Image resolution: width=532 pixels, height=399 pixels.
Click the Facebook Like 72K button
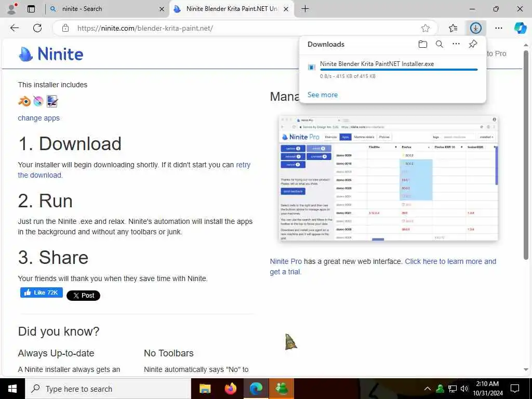click(x=42, y=292)
